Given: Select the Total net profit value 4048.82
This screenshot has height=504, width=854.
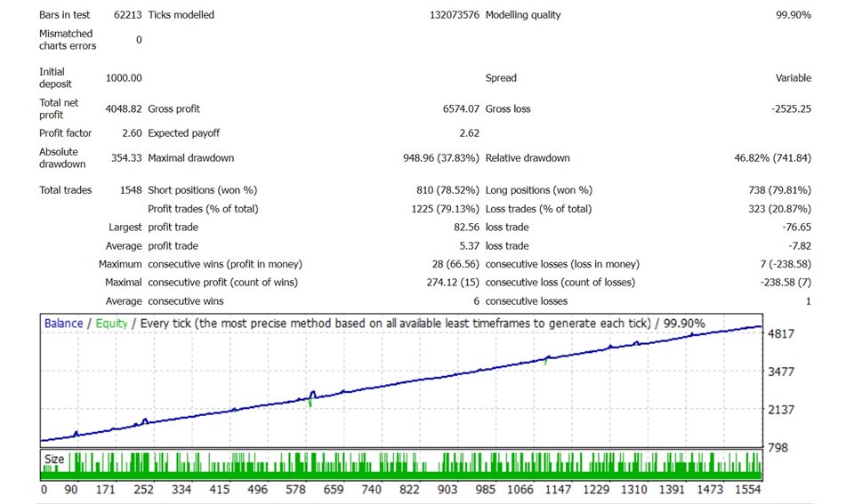Looking at the screenshot, I should (124, 108).
